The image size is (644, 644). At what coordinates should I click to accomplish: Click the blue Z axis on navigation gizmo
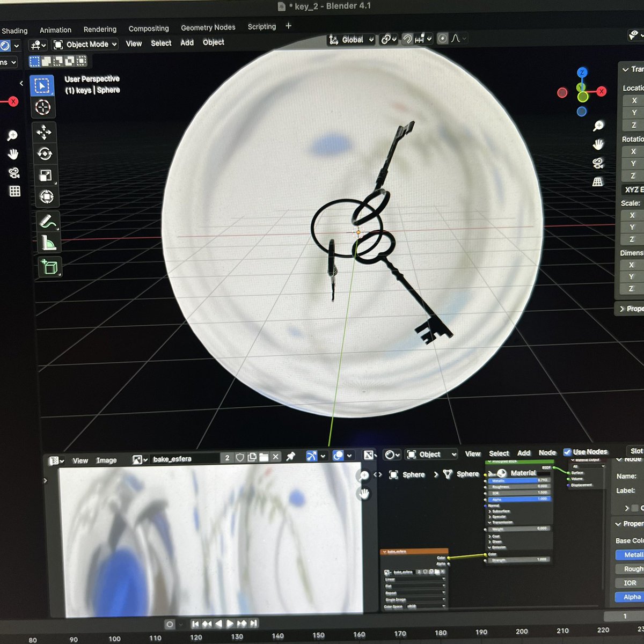(582, 72)
